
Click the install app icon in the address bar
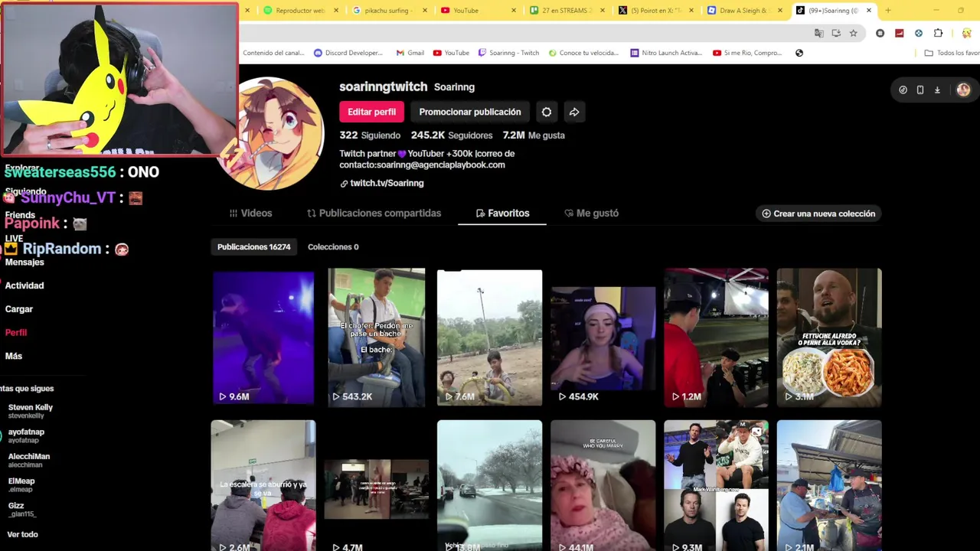[x=836, y=33]
